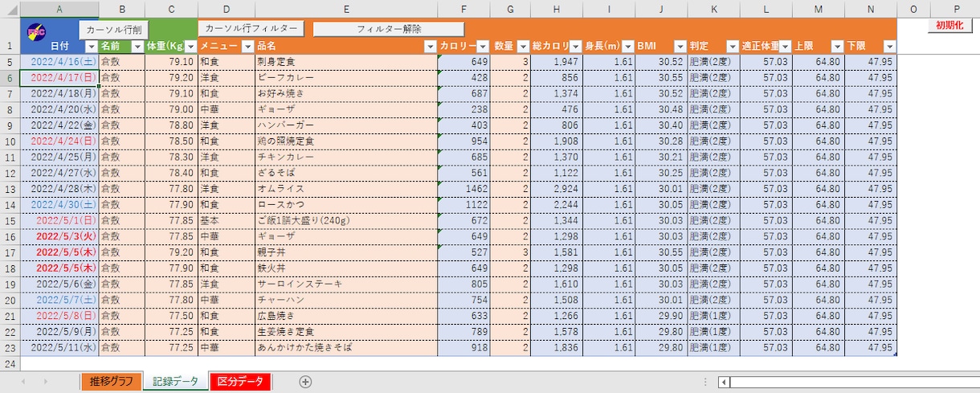Click the 初期化 button

point(949,25)
